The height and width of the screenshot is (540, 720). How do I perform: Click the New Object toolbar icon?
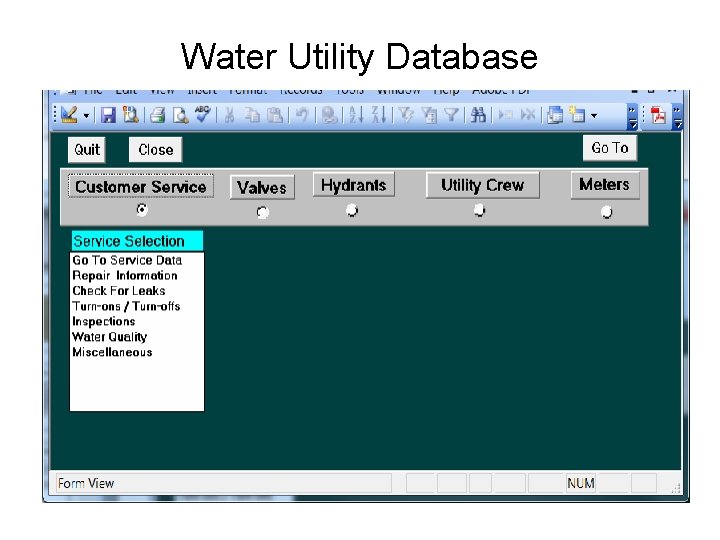click(577, 115)
